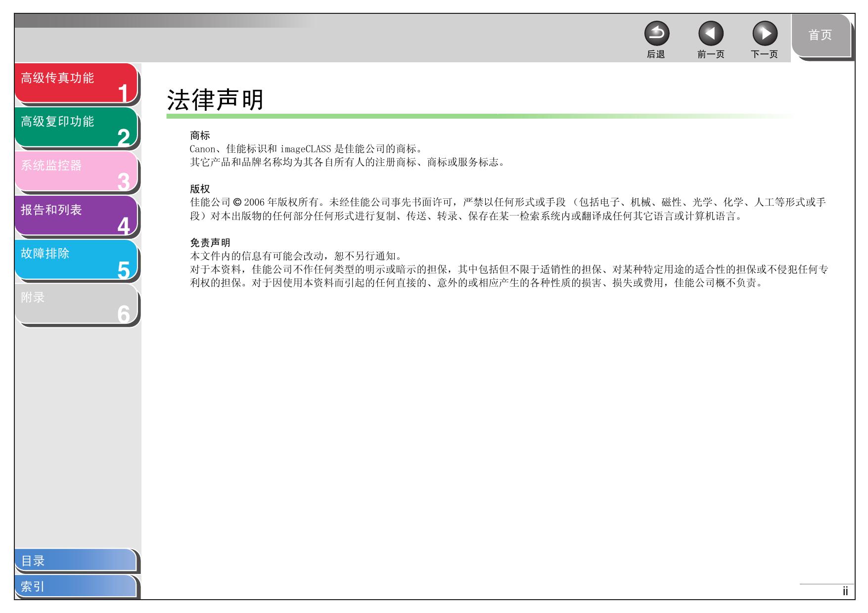Click the 免责声明 section heading
Image resolution: width=868 pixels, height=613 pixels.
click(210, 243)
